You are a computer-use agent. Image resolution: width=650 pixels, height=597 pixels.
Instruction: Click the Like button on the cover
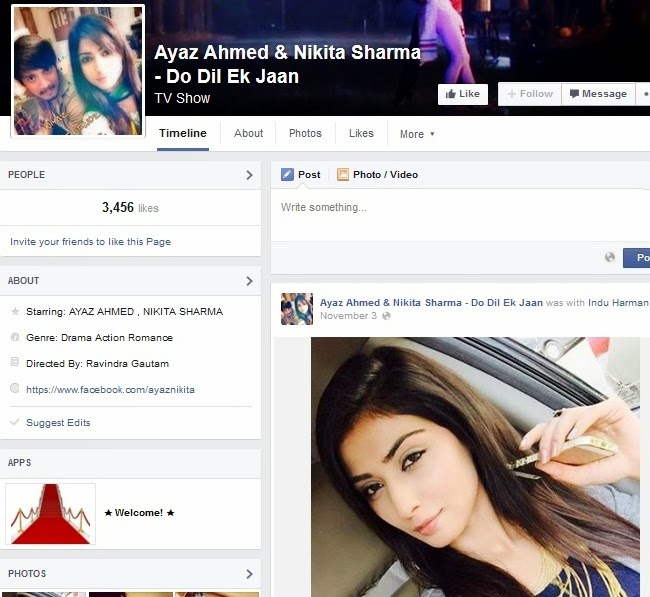[463, 94]
